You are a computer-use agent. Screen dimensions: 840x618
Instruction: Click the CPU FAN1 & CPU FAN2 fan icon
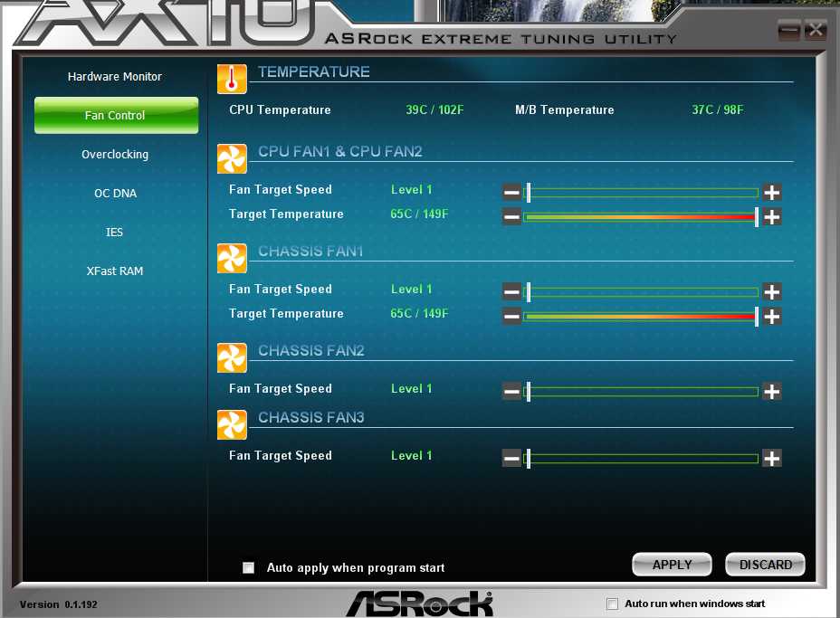(x=232, y=158)
